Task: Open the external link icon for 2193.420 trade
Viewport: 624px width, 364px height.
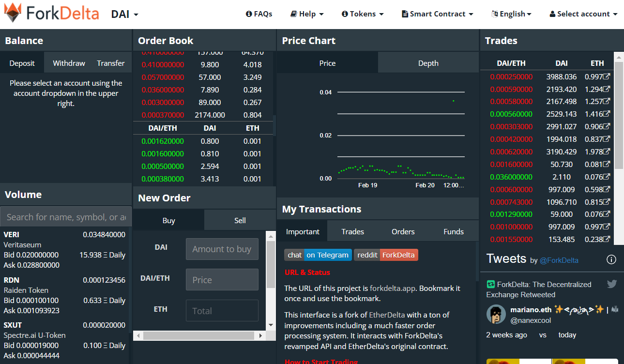Action: 607,89
